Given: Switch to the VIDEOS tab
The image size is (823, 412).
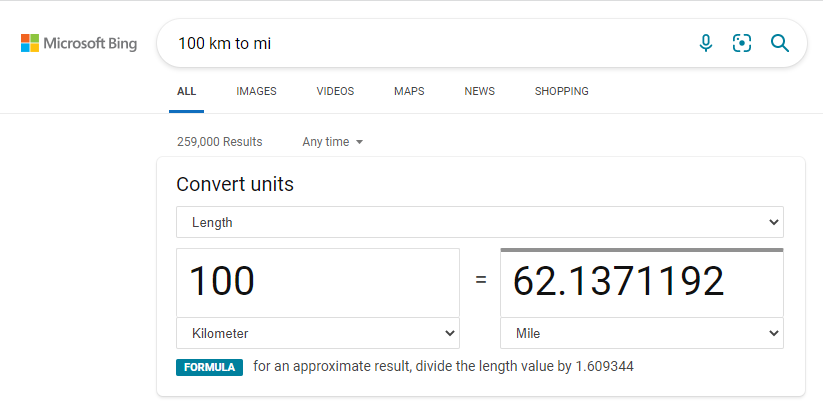Looking at the screenshot, I should click(x=335, y=91).
